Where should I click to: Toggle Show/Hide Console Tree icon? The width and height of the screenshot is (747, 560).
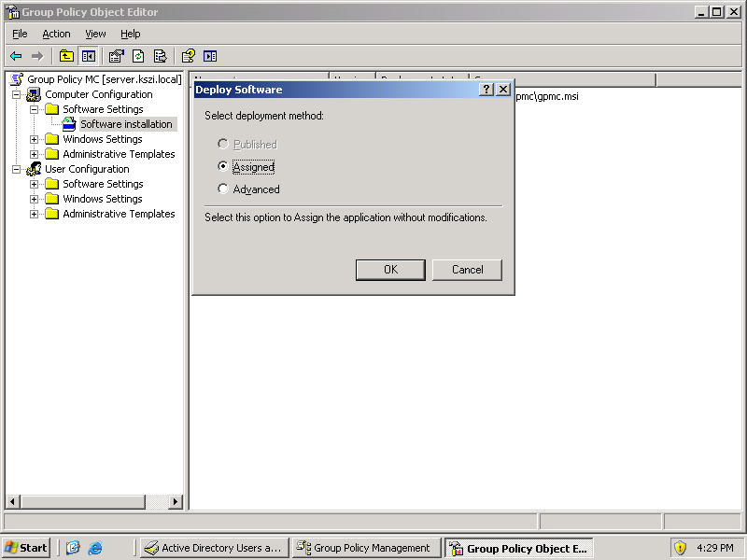(88, 56)
